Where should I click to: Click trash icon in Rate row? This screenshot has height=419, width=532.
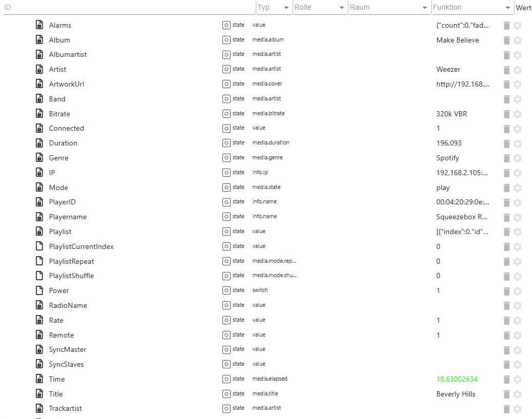tap(506, 321)
